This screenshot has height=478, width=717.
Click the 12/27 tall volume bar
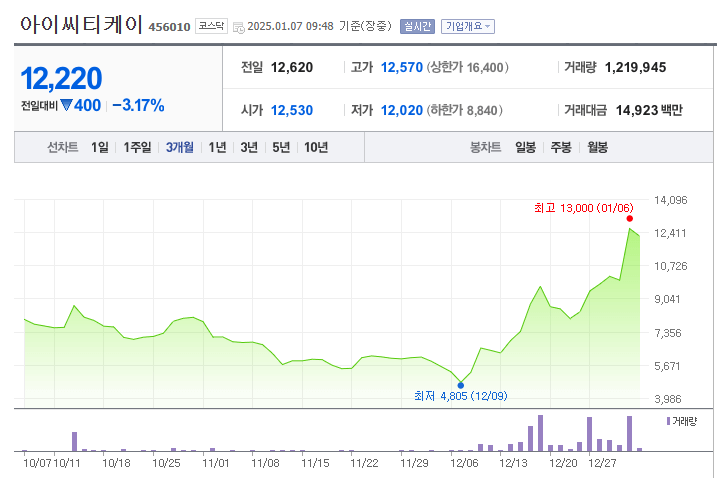point(589,434)
